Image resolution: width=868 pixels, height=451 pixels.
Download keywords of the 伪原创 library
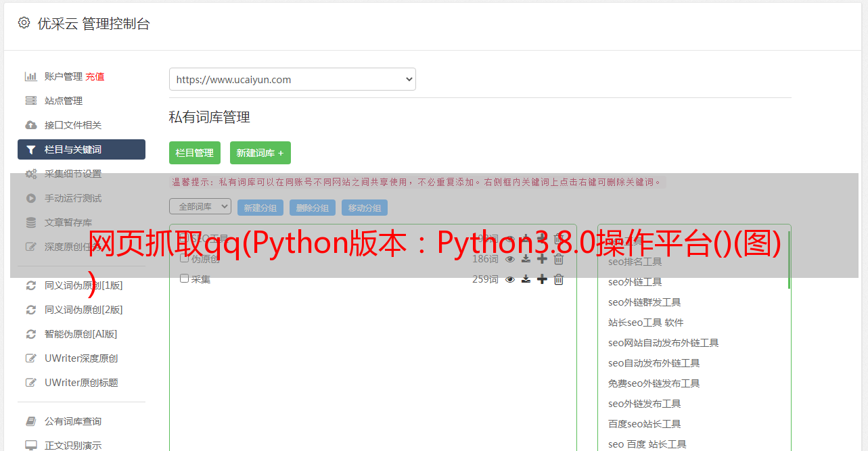point(526,259)
